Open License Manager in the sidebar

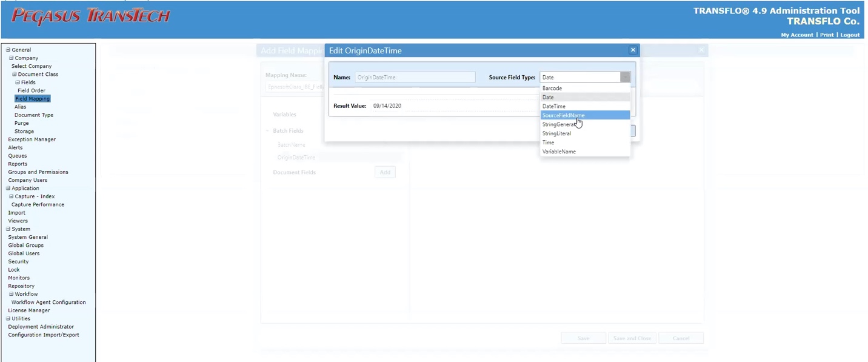coord(29,310)
